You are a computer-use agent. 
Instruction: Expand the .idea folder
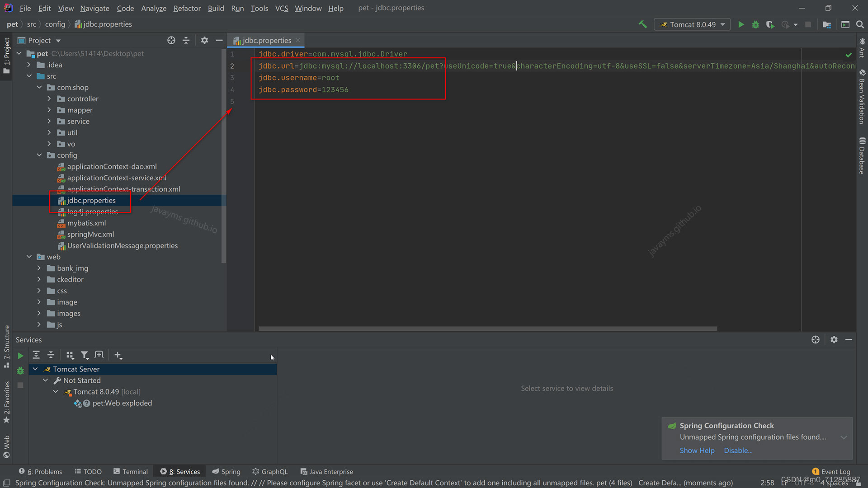pyautogui.click(x=29, y=65)
